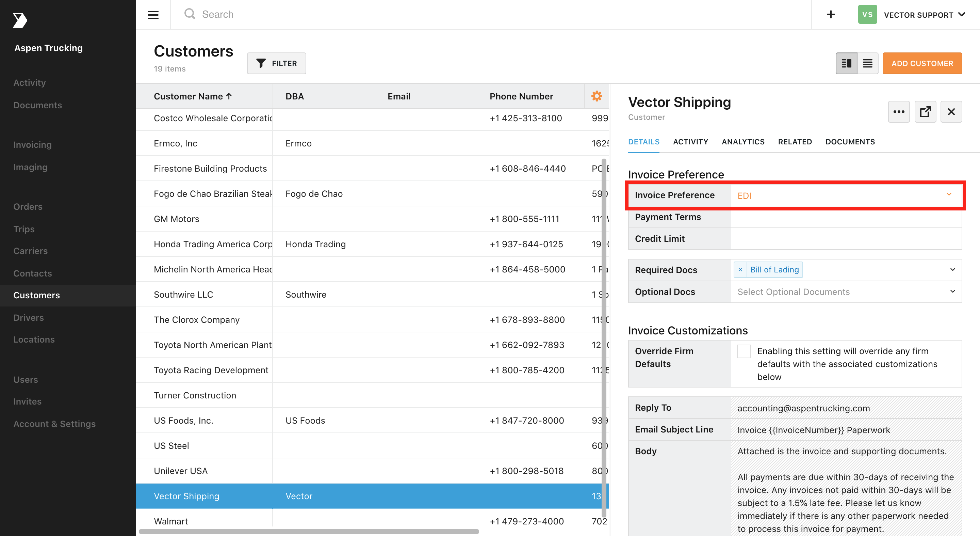Toggle Override Firm Defaults checkbox

coord(744,351)
